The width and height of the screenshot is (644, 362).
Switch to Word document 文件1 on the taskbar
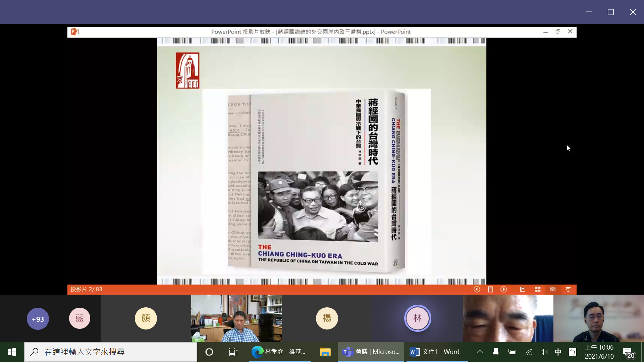(x=437, y=352)
